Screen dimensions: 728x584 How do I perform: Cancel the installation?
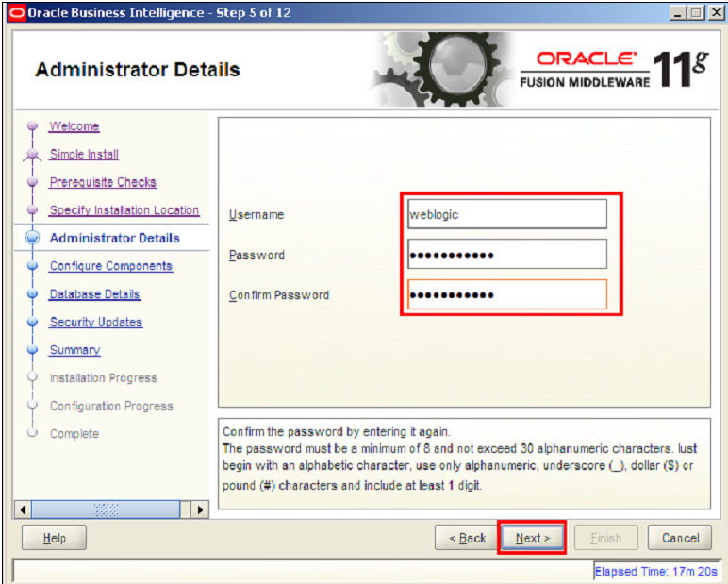(680, 538)
